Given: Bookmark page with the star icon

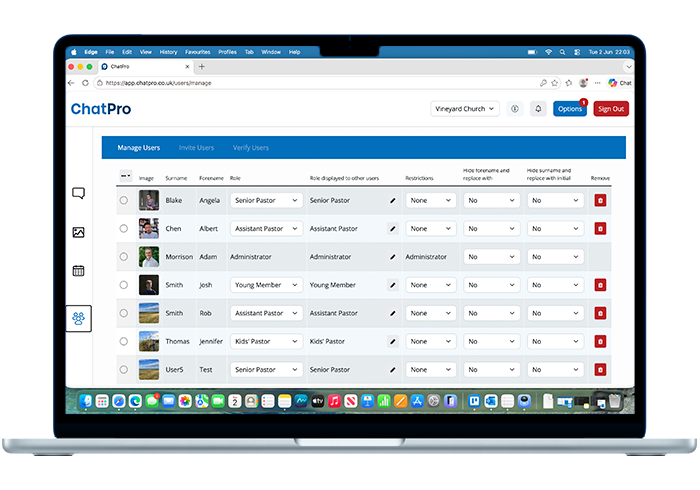Looking at the screenshot, I should pos(554,83).
